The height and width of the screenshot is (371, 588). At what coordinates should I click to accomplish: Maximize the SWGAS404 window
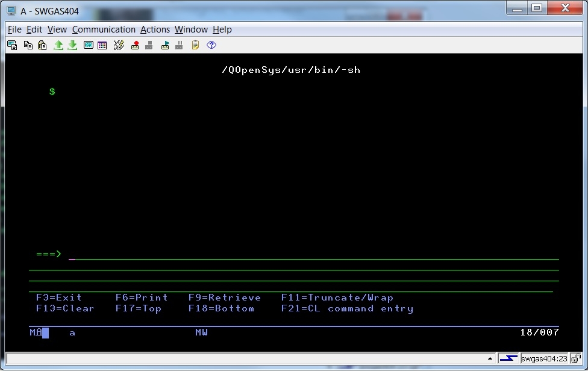537,8
